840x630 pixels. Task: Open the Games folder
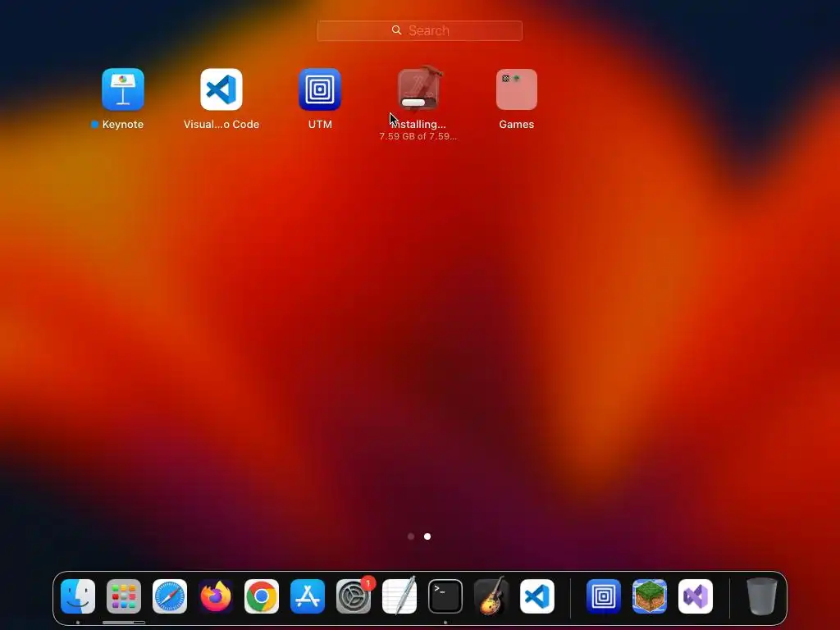click(x=517, y=89)
